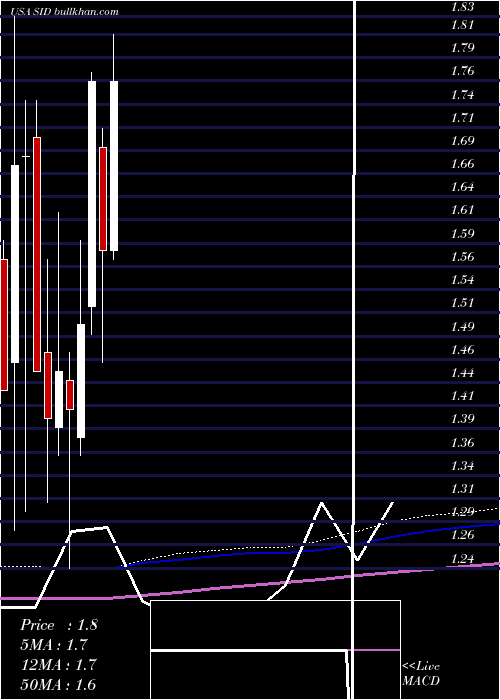
Task: Click the '12MA : 1.7' readout
Action: click(x=58, y=664)
